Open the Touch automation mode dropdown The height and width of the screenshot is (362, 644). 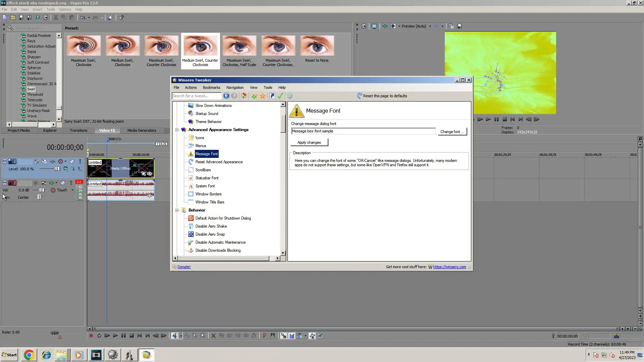[x=72, y=190]
